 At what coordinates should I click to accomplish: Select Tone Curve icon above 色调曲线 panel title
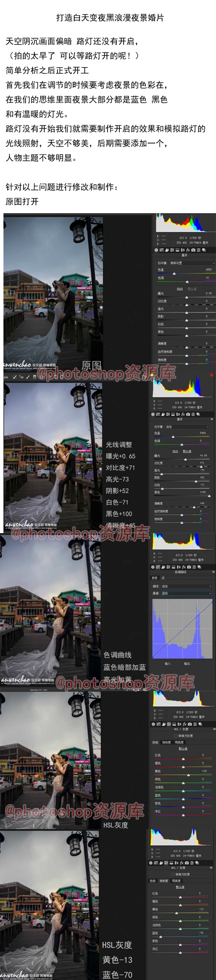pos(158,567)
